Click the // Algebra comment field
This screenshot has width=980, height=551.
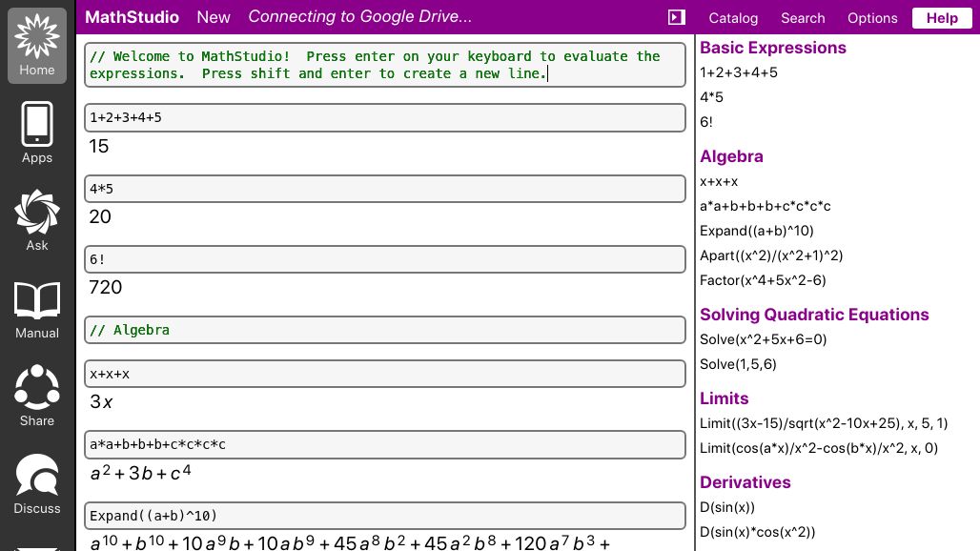tap(385, 330)
